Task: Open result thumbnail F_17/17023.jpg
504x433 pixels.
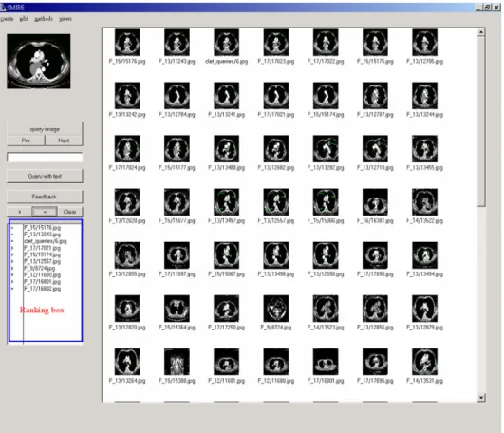Action: click(276, 43)
